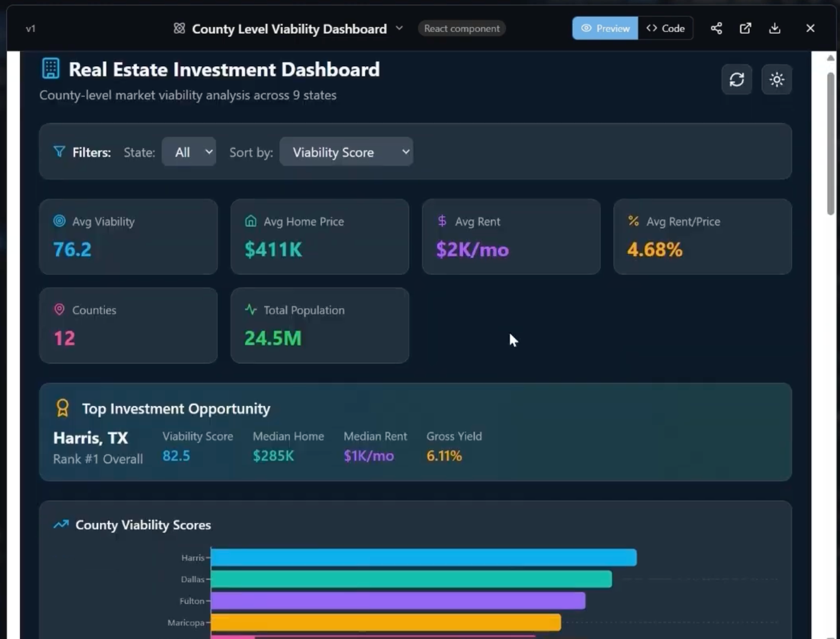Click the Avg Rent/Price percent icon

tap(634, 221)
